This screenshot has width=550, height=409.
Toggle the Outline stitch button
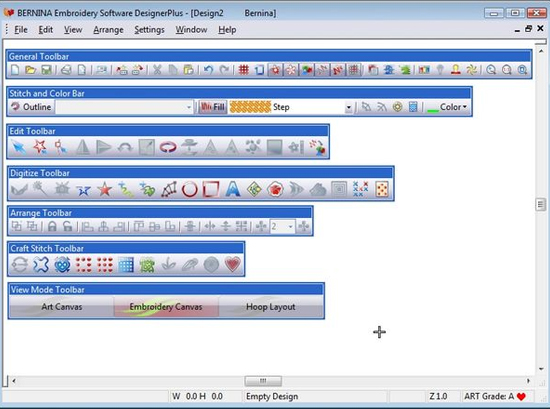coord(31,107)
